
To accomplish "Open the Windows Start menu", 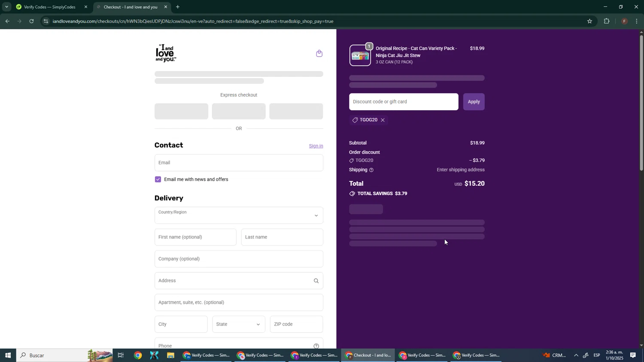I will tap(8, 356).
